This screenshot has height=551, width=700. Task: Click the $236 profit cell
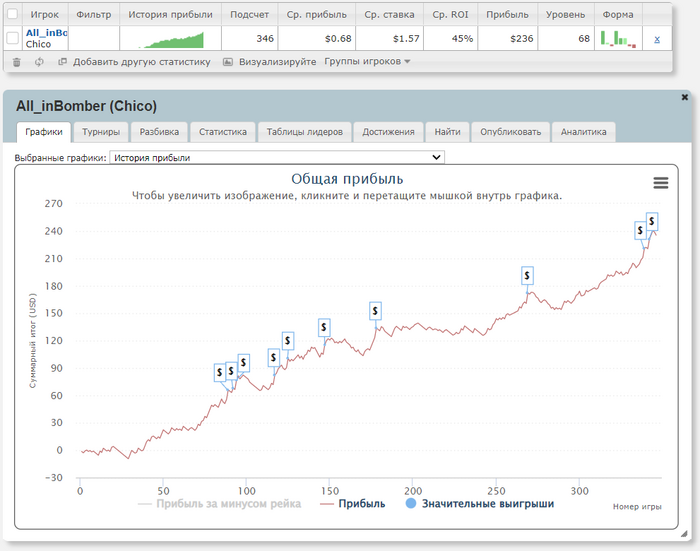(x=507, y=38)
